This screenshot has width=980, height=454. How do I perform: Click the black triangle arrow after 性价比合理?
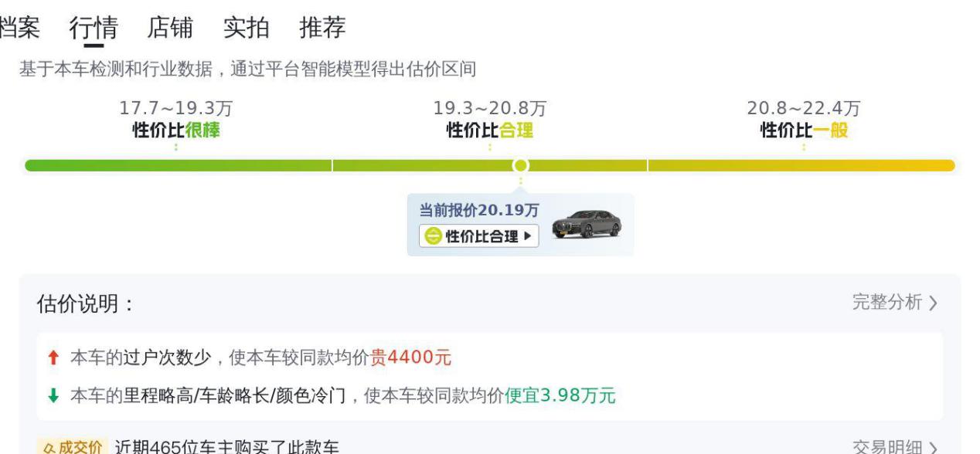[528, 236]
